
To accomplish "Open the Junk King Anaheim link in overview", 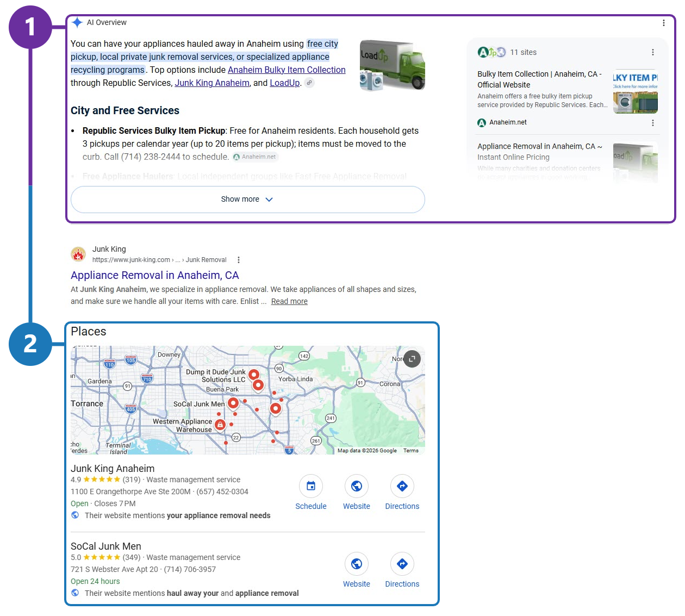I will pyautogui.click(x=212, y=83).
